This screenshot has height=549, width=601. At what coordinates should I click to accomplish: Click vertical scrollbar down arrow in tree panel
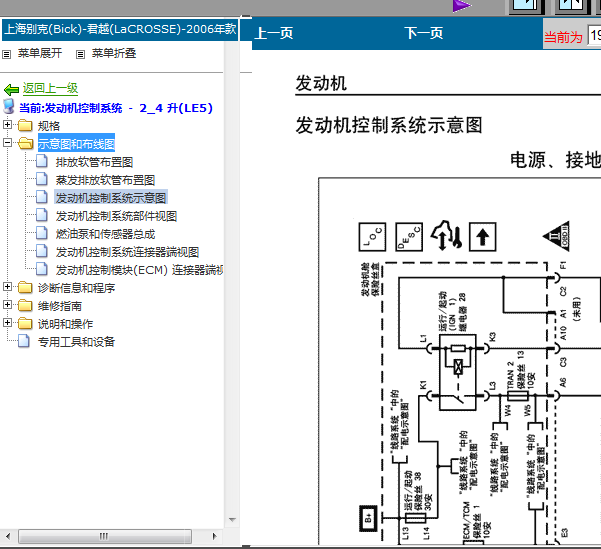click(232, 520)
